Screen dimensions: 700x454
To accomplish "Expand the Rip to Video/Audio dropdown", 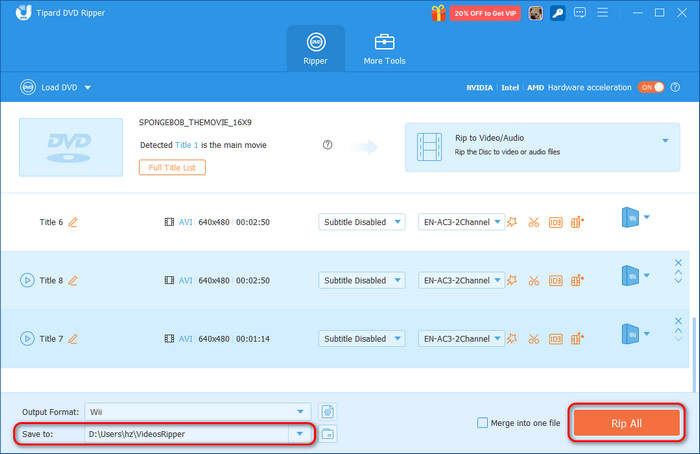I will click(x=665, y=141).
